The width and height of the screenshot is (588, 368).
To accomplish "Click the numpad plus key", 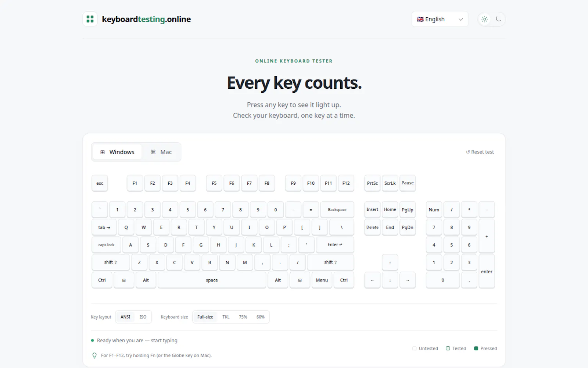I will click(487, 236).
